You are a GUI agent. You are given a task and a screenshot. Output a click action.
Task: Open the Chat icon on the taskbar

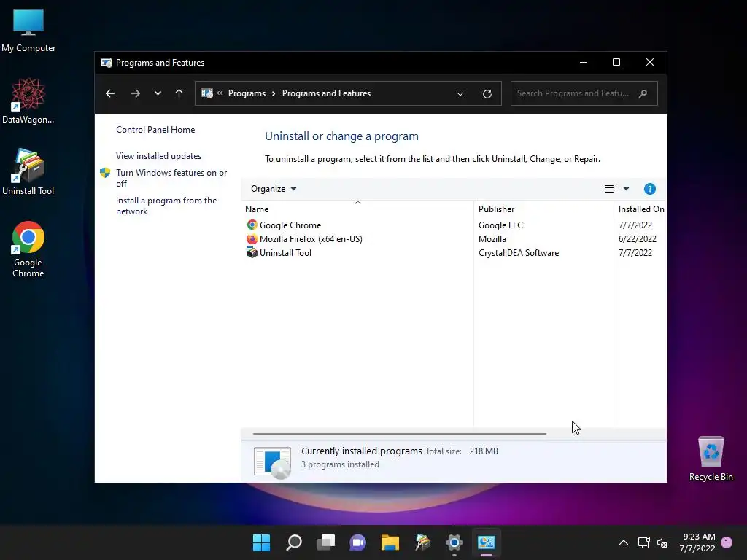click(357, 542)
